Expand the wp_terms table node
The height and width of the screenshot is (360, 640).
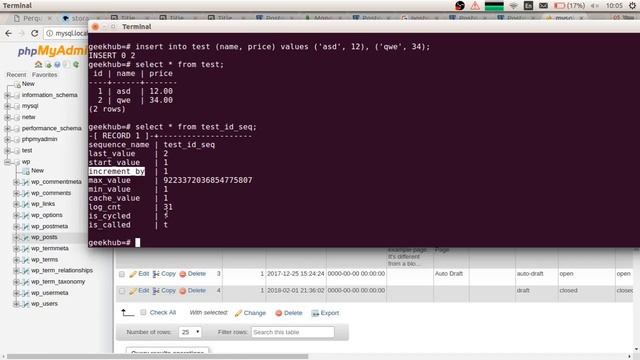click(x=16, y=260)
